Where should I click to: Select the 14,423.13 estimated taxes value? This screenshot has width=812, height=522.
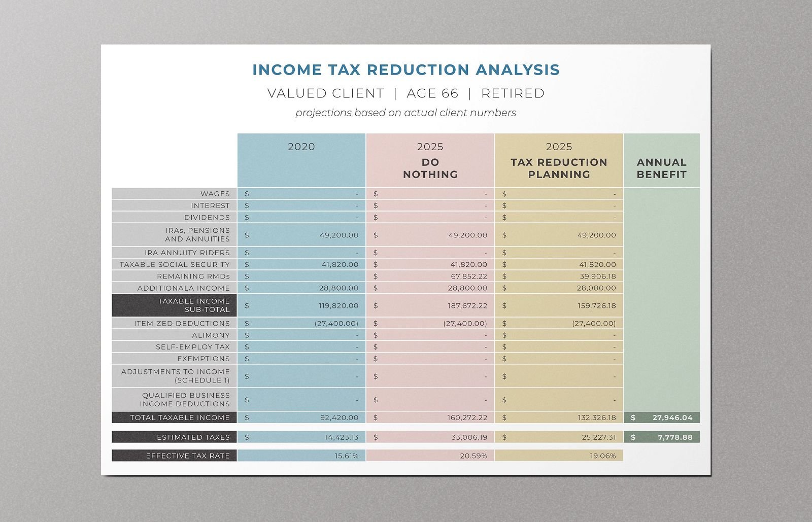coord(342,437)
